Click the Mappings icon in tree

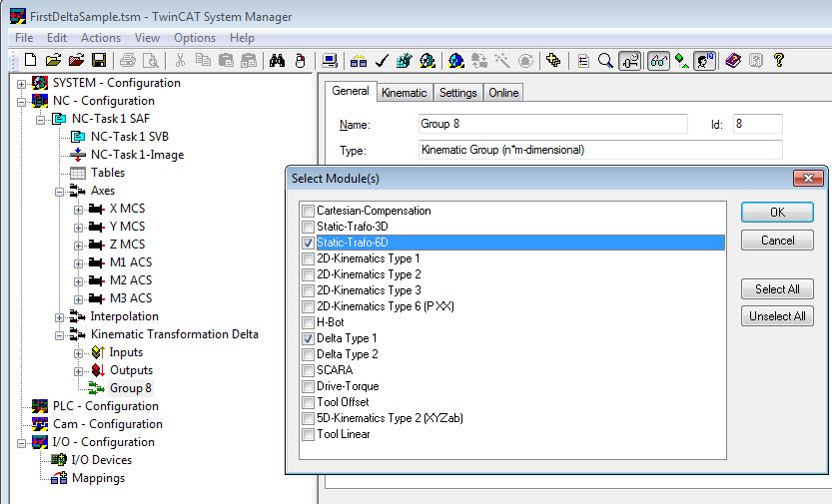(x=58, y=478)
